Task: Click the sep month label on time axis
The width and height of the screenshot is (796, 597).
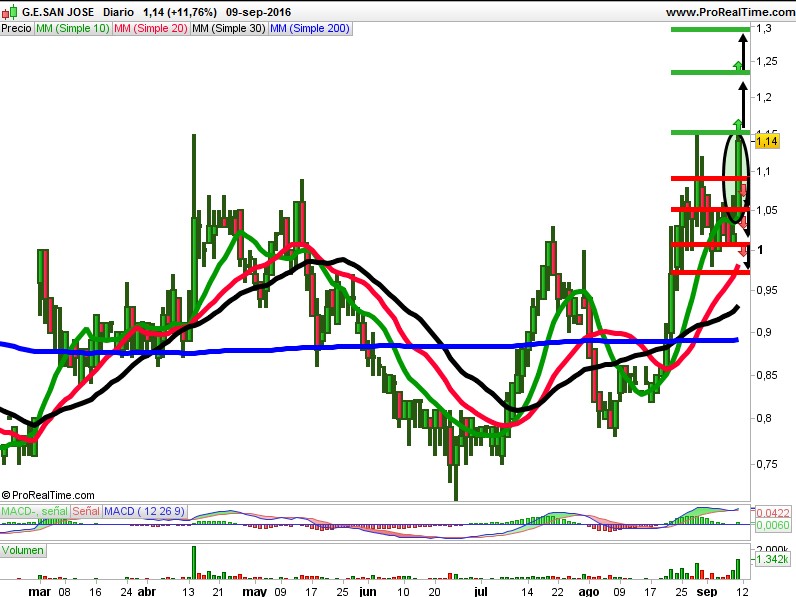Action: click(x=707, y=592)
